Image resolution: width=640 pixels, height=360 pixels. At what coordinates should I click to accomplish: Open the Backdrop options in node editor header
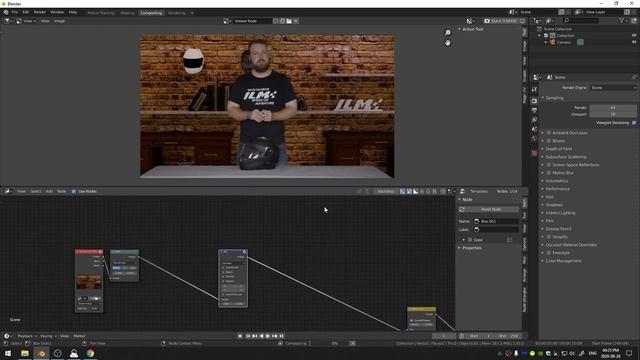386,191
